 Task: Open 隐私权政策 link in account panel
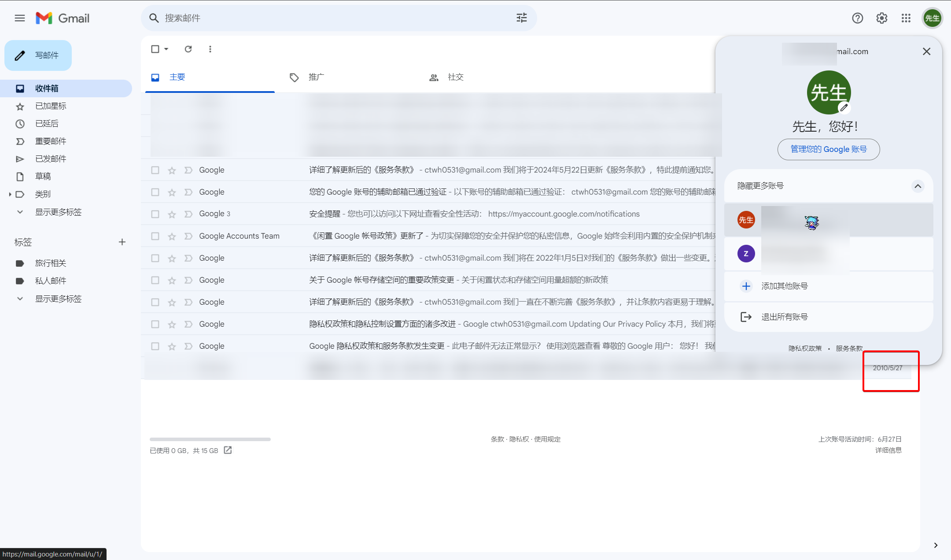point(805,348)
